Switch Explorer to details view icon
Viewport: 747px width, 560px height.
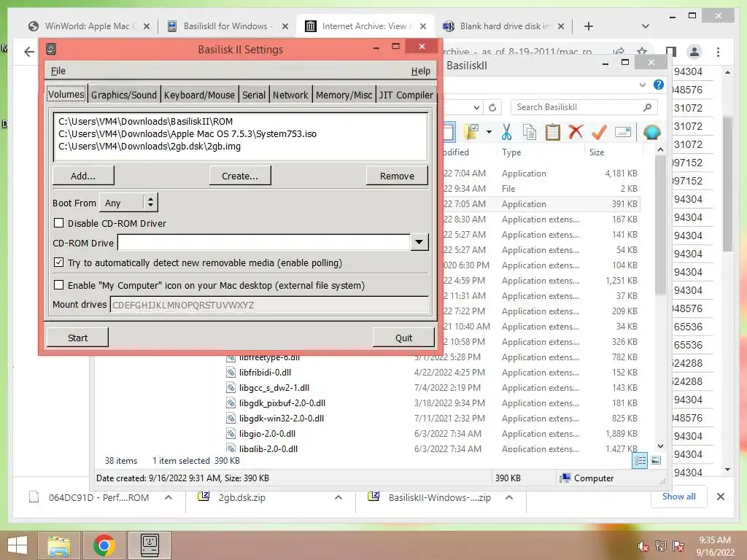(x=640, y=461)
